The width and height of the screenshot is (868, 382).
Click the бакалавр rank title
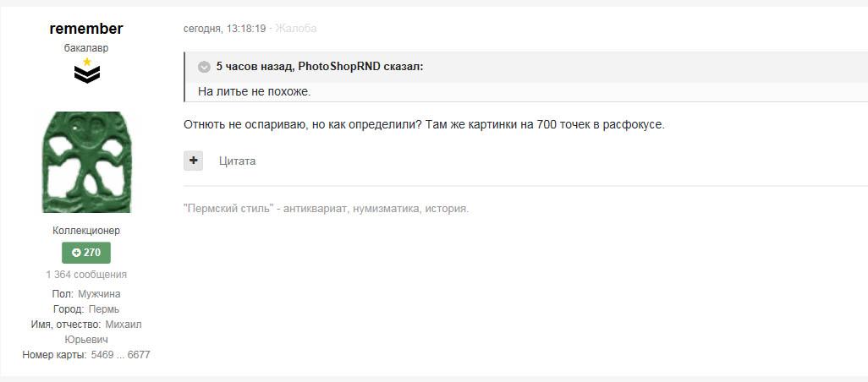pyautogui.click(x=86, y=48)
